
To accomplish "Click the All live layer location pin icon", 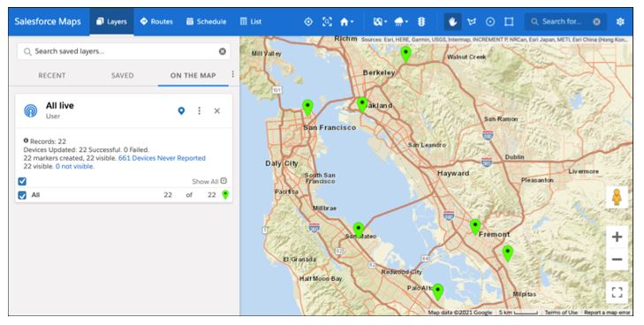I will (181, 110).
